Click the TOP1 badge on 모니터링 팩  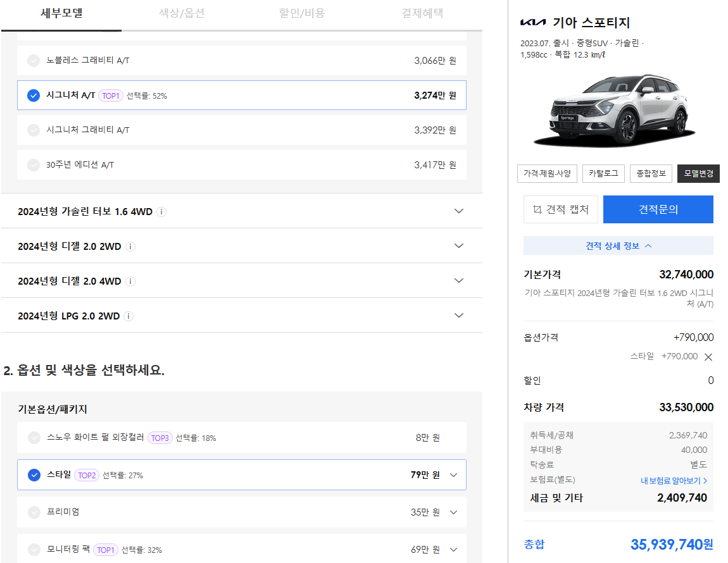point(105,550)
